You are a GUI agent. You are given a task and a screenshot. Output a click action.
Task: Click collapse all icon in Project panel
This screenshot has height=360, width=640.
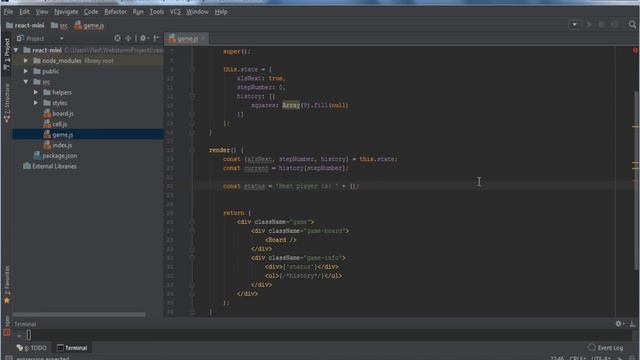point(128,38)
